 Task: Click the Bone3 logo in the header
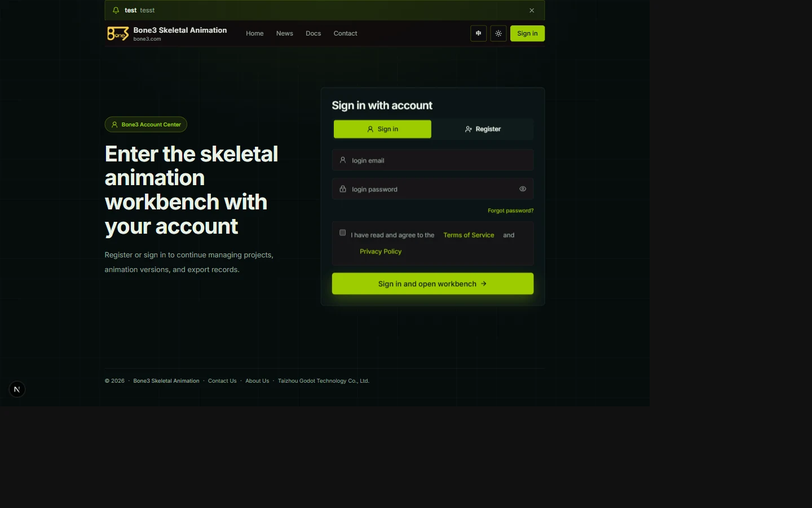pos(118,34)
